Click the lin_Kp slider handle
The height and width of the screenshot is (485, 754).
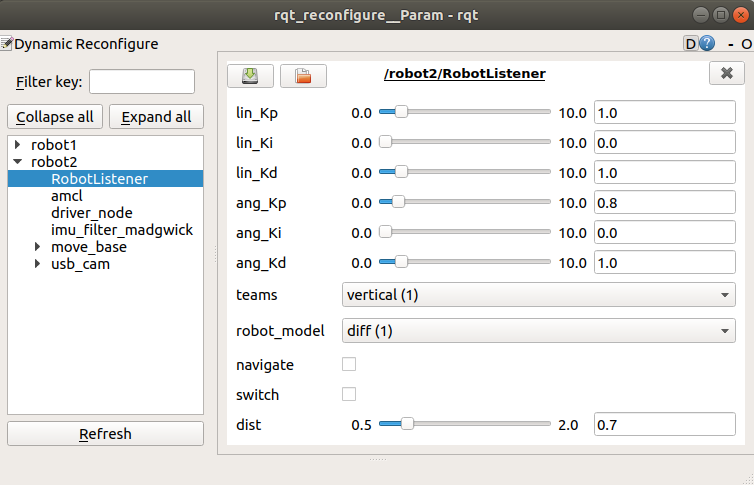tap(401, 112)
